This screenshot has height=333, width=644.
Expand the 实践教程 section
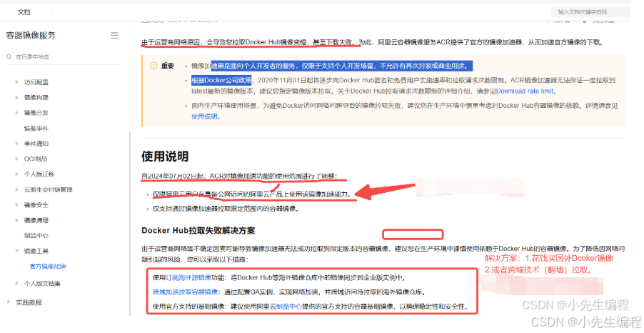(9, 302)
